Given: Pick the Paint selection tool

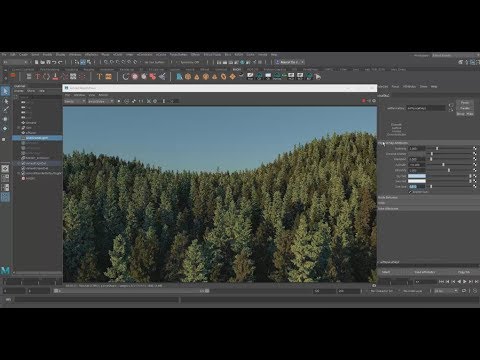Looking at the screenshot, I should point(5,109).
